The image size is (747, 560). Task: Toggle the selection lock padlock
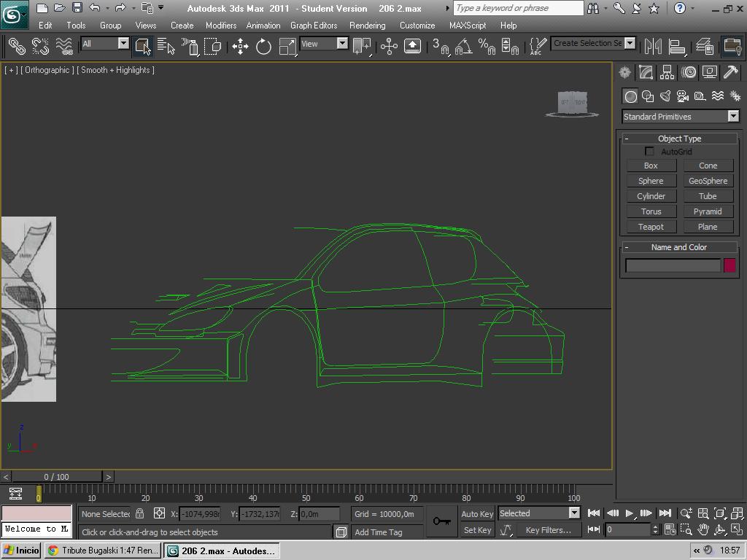pos(140,513)
